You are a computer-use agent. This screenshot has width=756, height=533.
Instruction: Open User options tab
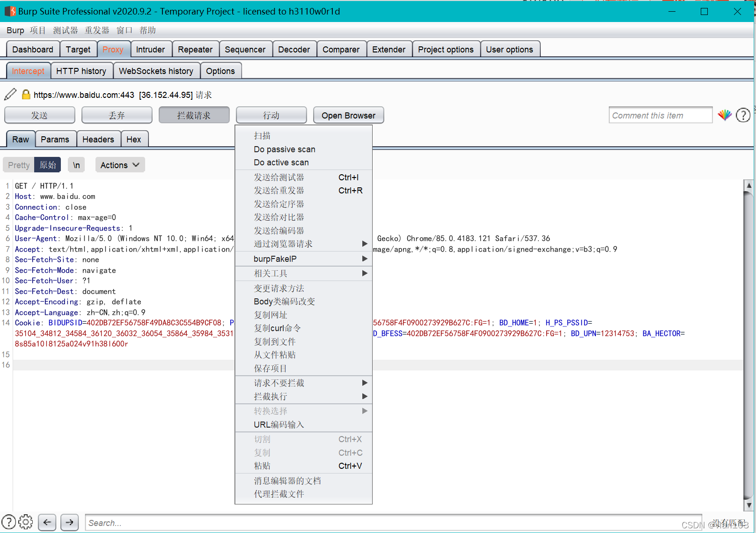coord(510,49)
